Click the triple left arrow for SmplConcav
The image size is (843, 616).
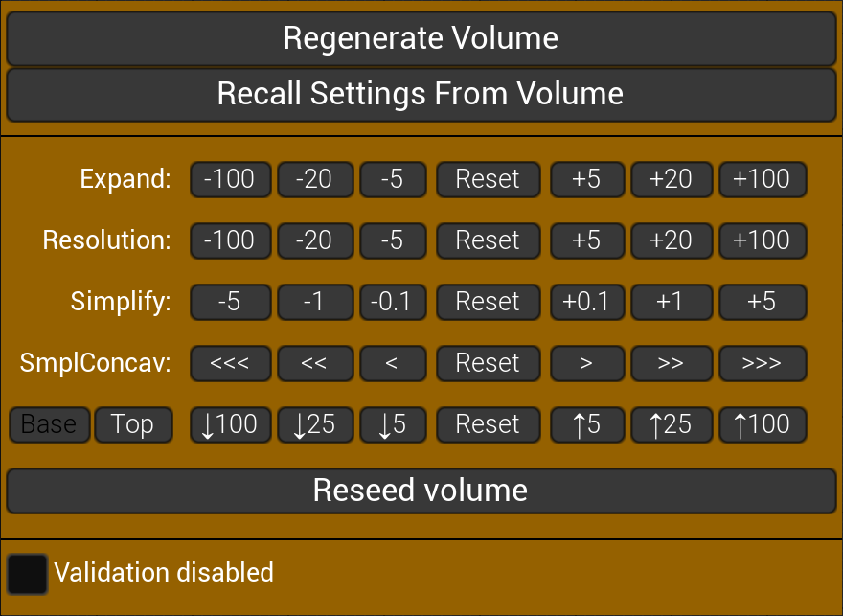point(230,363)
